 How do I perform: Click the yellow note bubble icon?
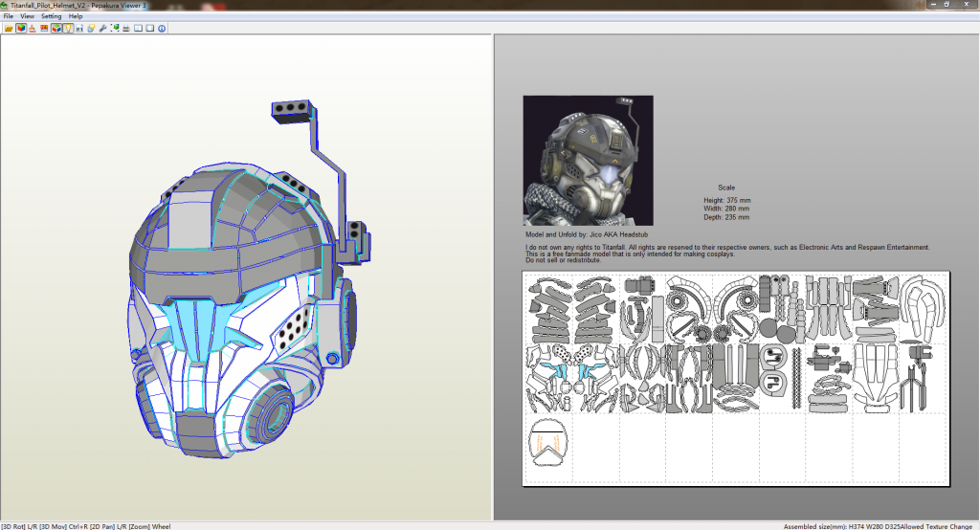click(91, 28)
